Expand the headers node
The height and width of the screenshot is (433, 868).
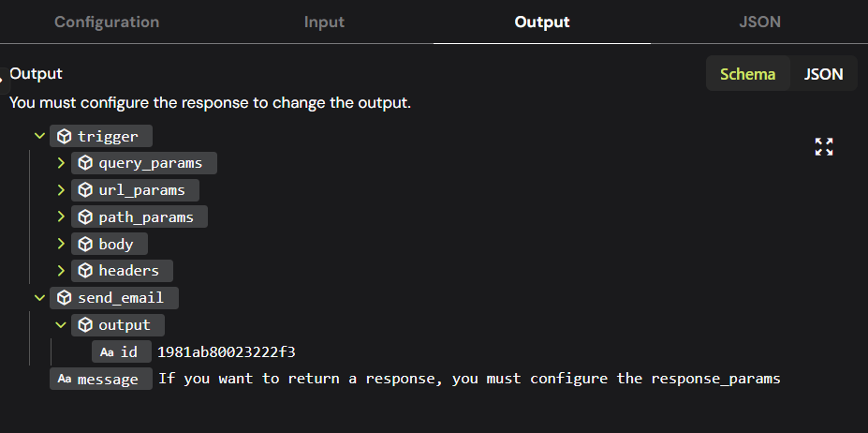pyautogui.click(x=61, y=271)
